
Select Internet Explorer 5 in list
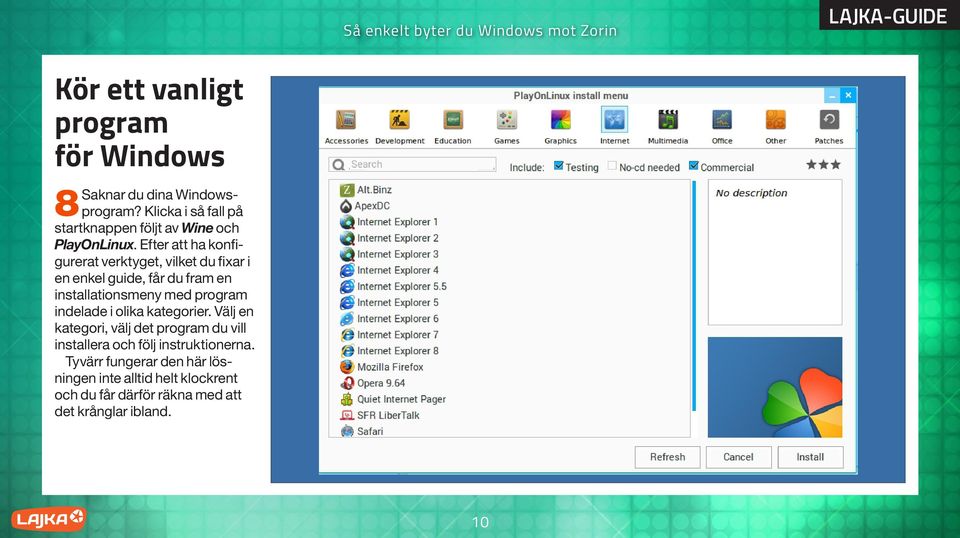397,302
